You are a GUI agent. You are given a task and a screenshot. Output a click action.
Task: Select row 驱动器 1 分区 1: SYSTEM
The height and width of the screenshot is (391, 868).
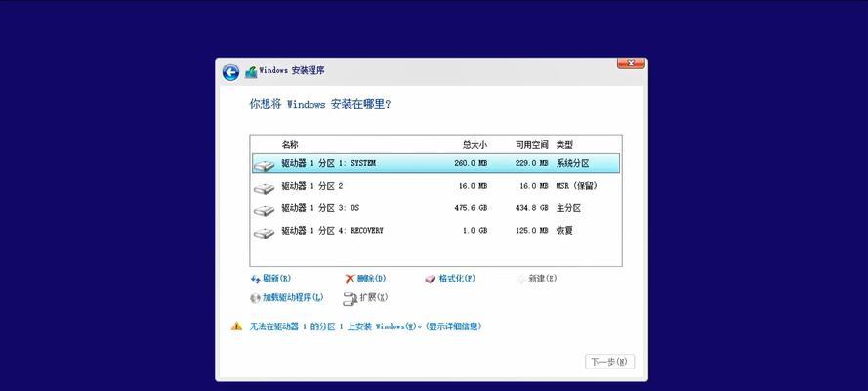coord(435,164)
